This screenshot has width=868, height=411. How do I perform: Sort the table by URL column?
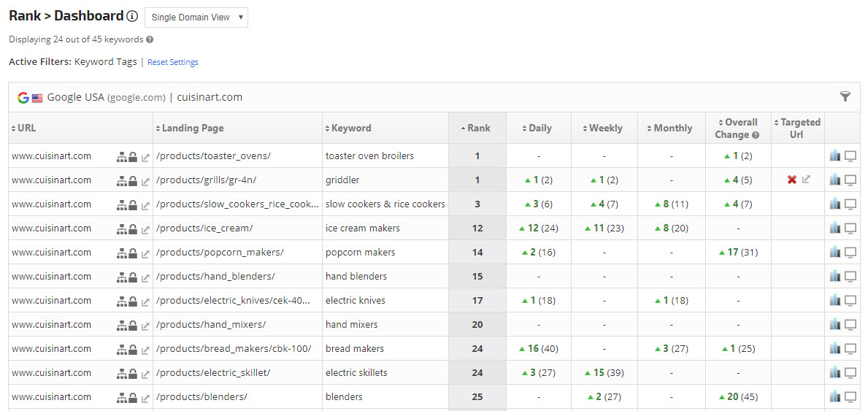[x=24, y=128]
